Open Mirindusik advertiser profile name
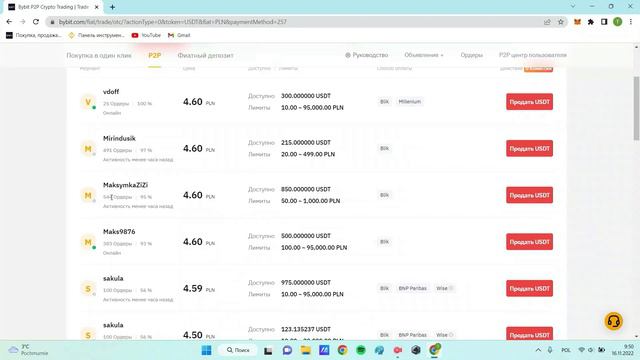Image resolution: width=640 pixels, height=360 pixels. click(x=119, y=138)
